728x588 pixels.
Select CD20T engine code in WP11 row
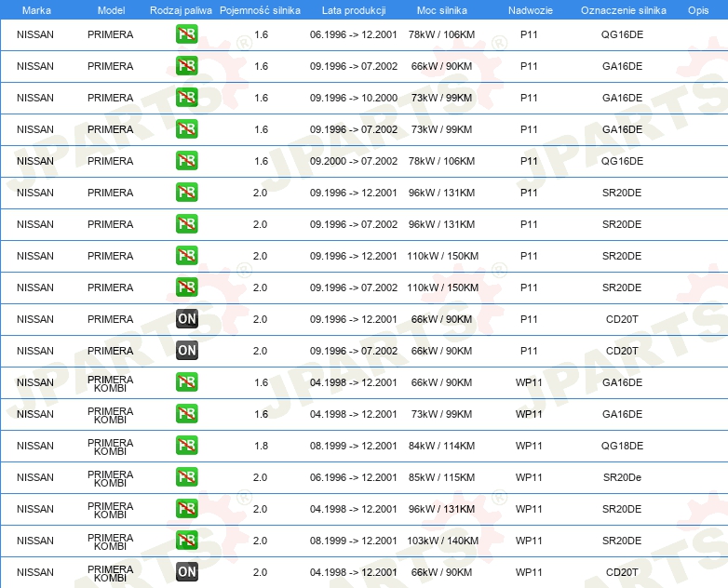point(622,572)
